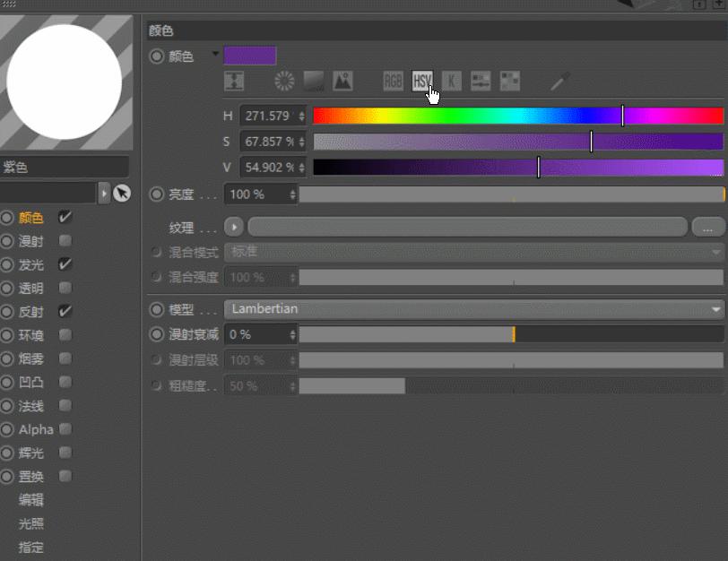Select the spectrum gradient picker icon

[x=311, y=80]
